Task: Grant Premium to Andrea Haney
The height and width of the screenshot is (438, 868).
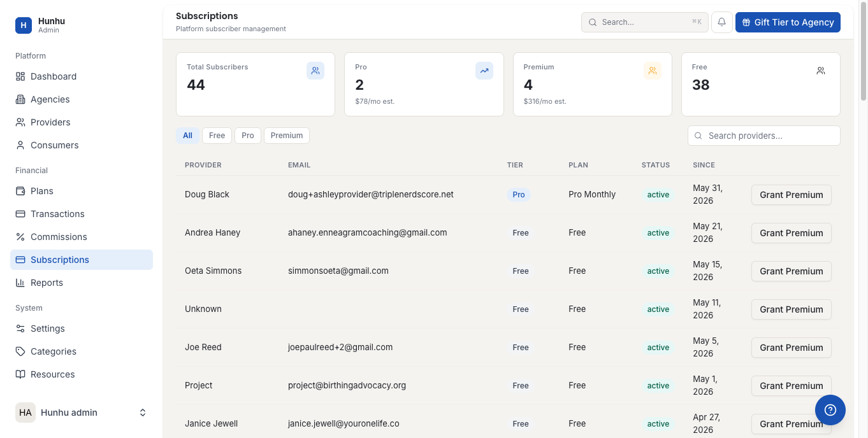Action: [x=792, y=233]
